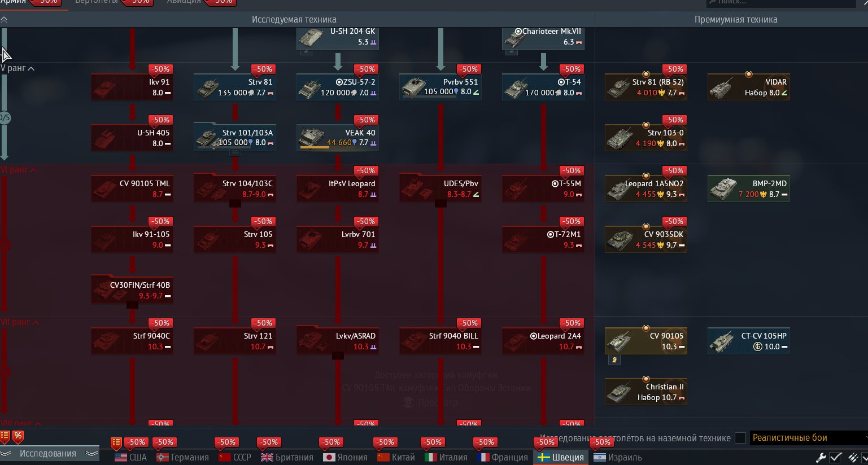This screenshot has height=465, width=868.
Task: Click the Исследования button
Action: tap(48, 454)
